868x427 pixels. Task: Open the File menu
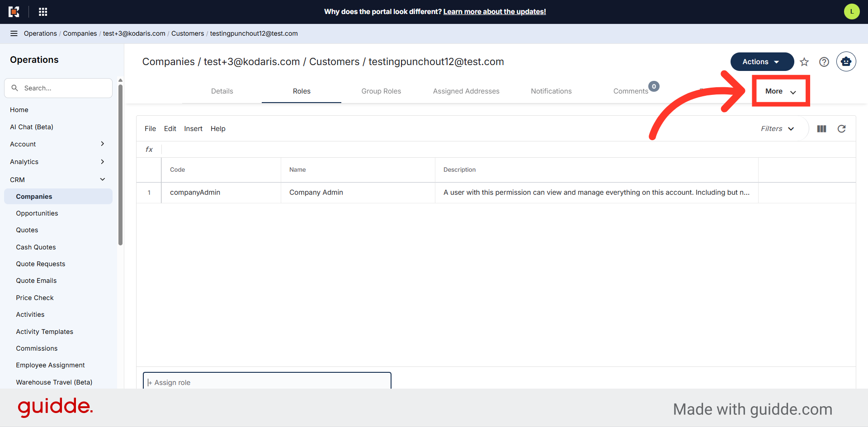(x=150, y=129)
